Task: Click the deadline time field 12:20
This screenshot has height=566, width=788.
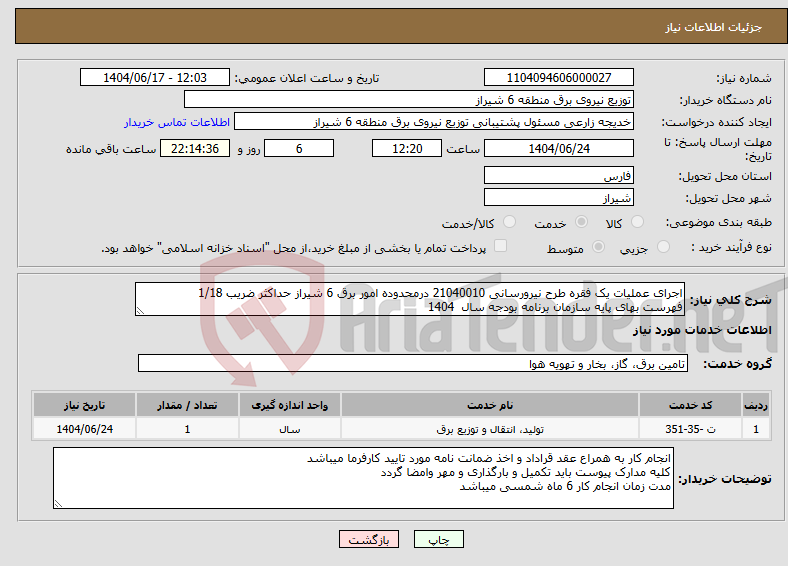Action: tap(407, 148)
